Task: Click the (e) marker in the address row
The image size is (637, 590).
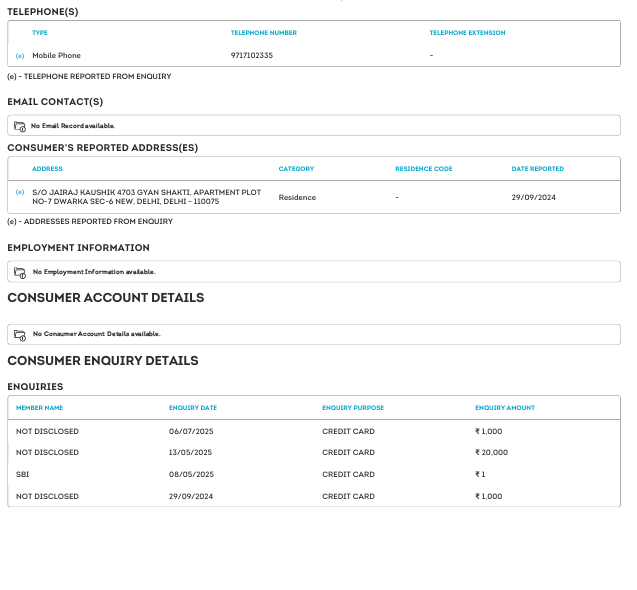Action: tap(20, 191)
